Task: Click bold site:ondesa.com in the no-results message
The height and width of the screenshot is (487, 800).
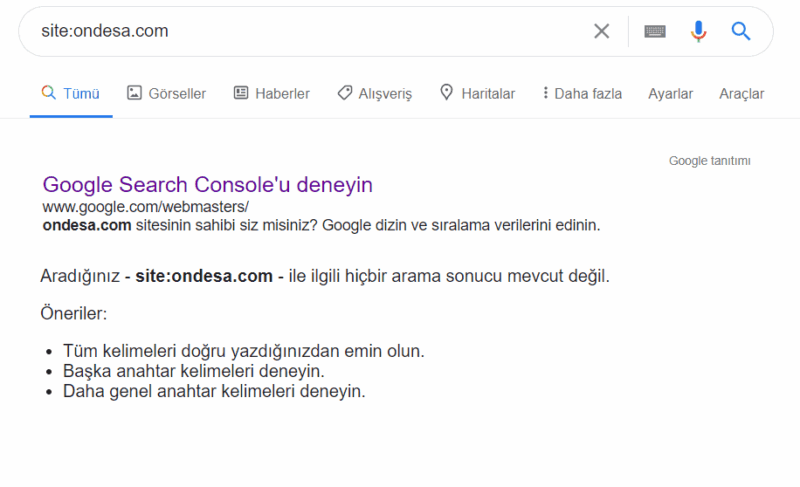Action: click(204, 276)
